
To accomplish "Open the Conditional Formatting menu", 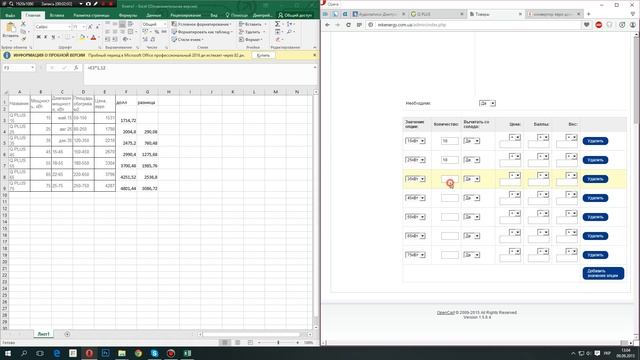I will 202,24.
